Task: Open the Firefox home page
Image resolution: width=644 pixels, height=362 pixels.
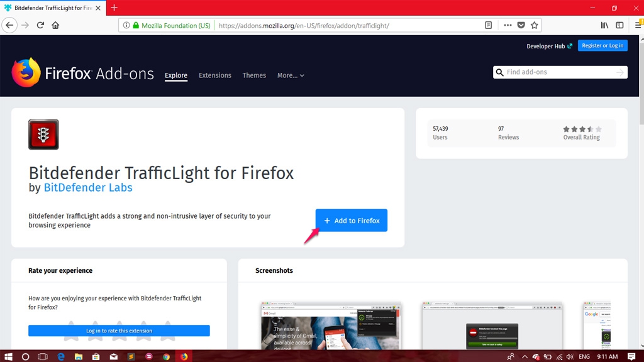Action: (x=55, y=25)
